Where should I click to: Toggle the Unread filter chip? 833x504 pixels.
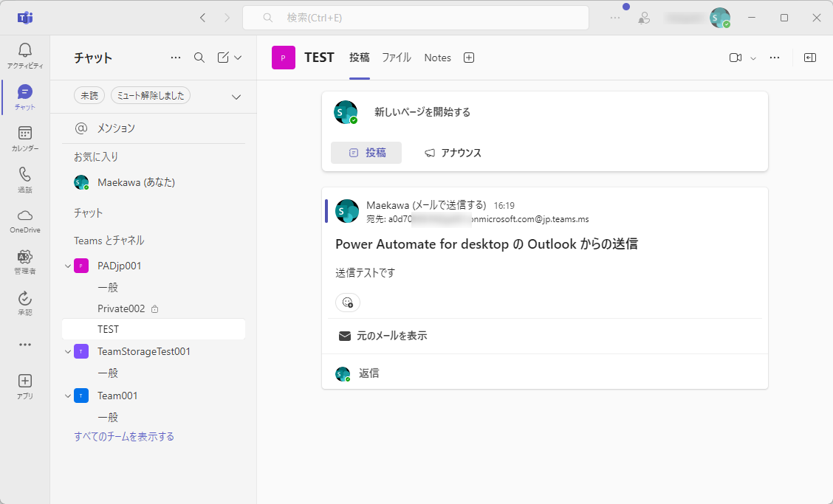pyautogui.click(x=89, y=96)
